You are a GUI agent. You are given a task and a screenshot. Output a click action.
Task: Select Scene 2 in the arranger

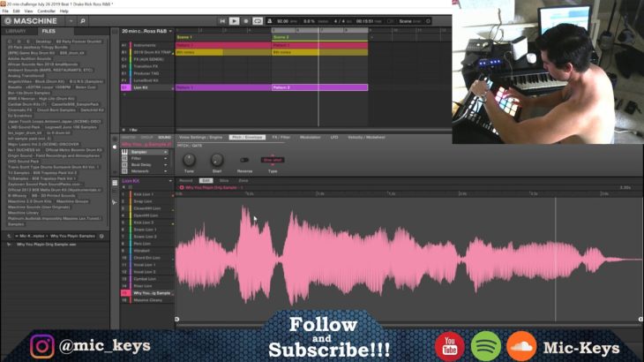tap(281, 37)
